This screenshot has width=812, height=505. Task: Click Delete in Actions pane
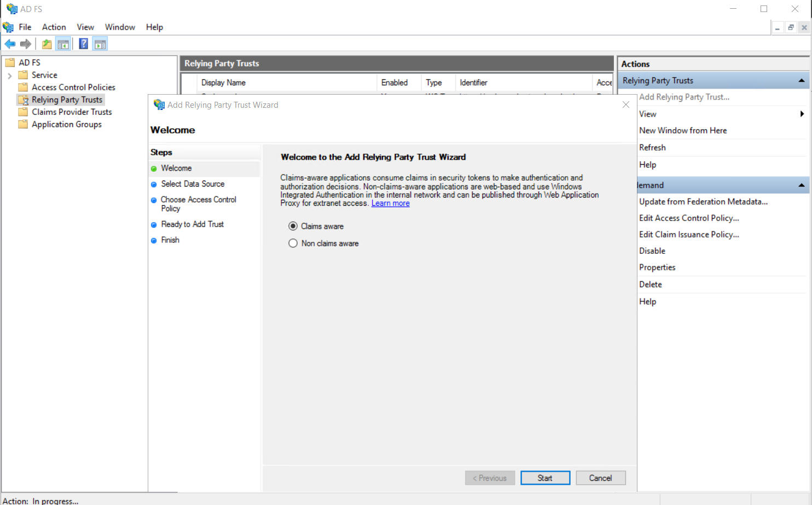(651, 284)
